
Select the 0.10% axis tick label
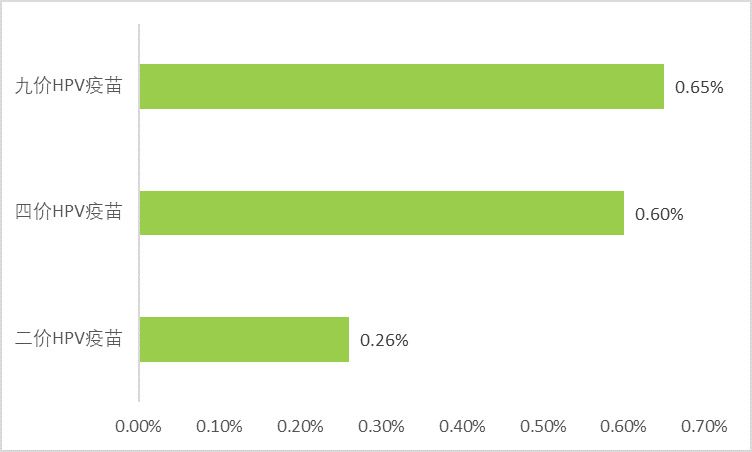click(220, 426)
